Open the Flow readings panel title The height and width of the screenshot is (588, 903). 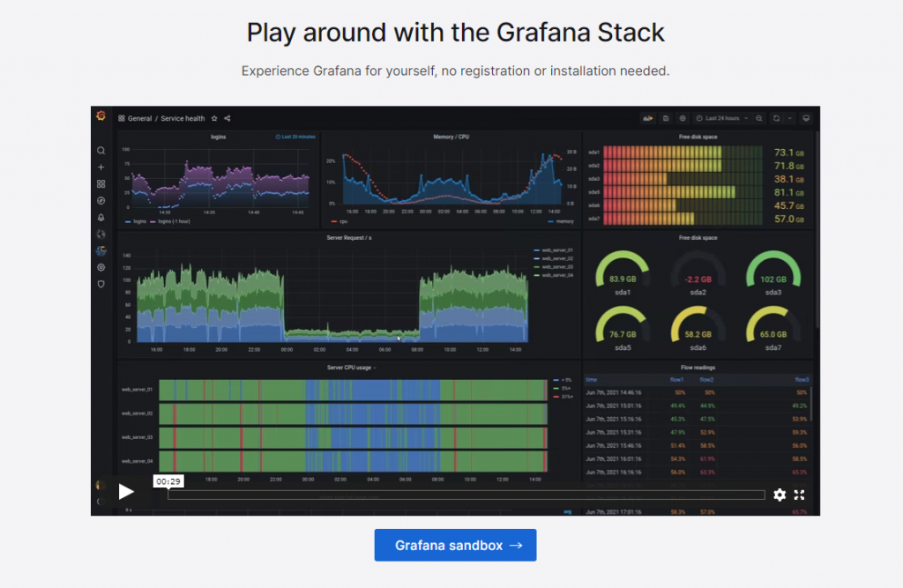(x=698, y=368)
